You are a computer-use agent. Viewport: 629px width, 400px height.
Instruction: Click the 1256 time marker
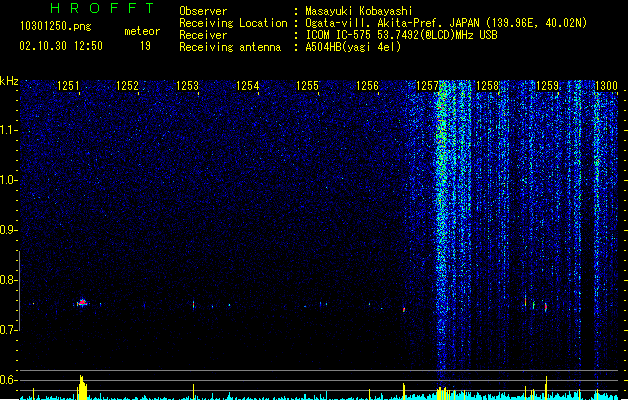click(x=367, y=85)
